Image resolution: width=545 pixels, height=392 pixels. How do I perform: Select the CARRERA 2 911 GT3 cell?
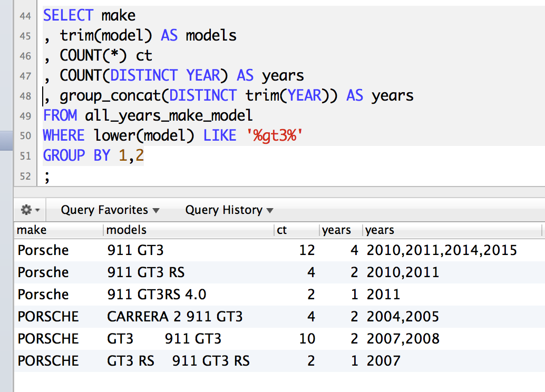(x=175, y=317)
